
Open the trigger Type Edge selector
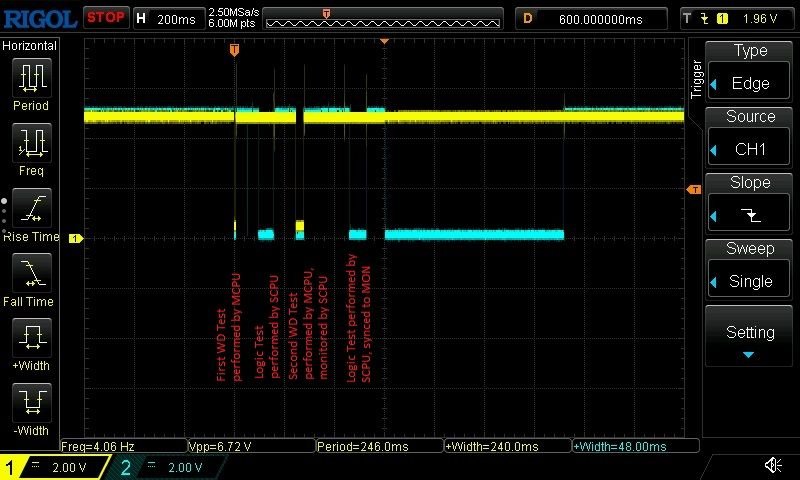point(750,71)
